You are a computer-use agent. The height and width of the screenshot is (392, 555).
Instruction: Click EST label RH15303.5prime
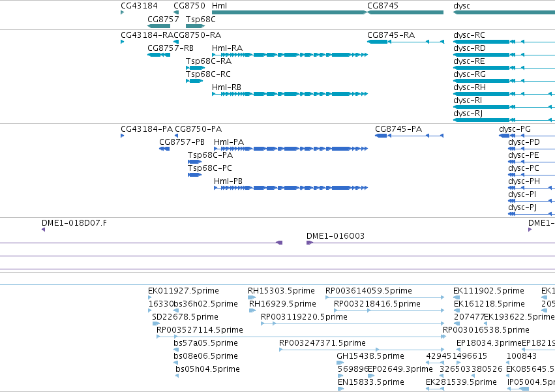(x=281, y=291)
